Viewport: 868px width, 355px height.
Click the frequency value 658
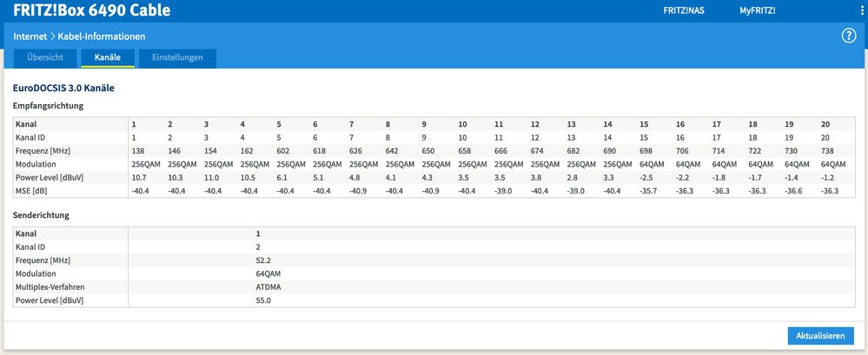point(464,151)
